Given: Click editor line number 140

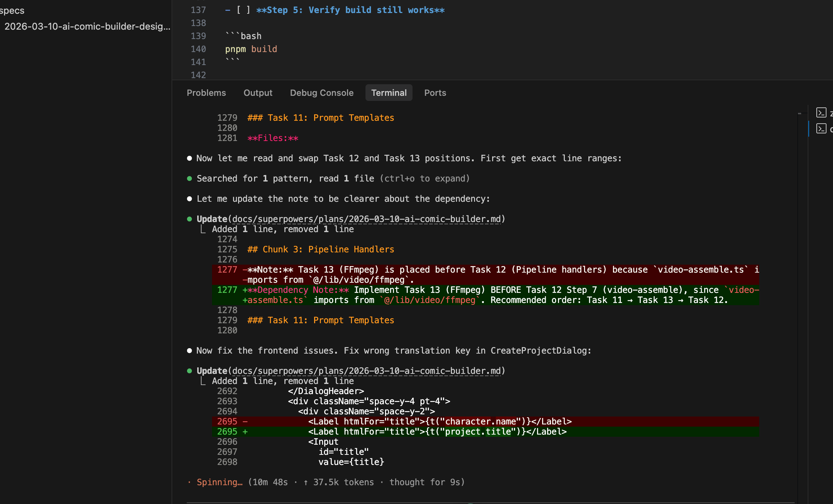Looking at the screenshot, I should coord(198,49).
